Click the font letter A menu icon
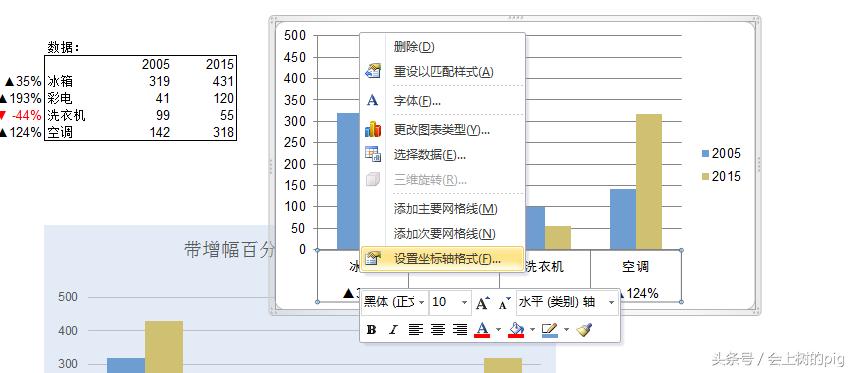This screenshot has width=854, height=373. [373, 101]
